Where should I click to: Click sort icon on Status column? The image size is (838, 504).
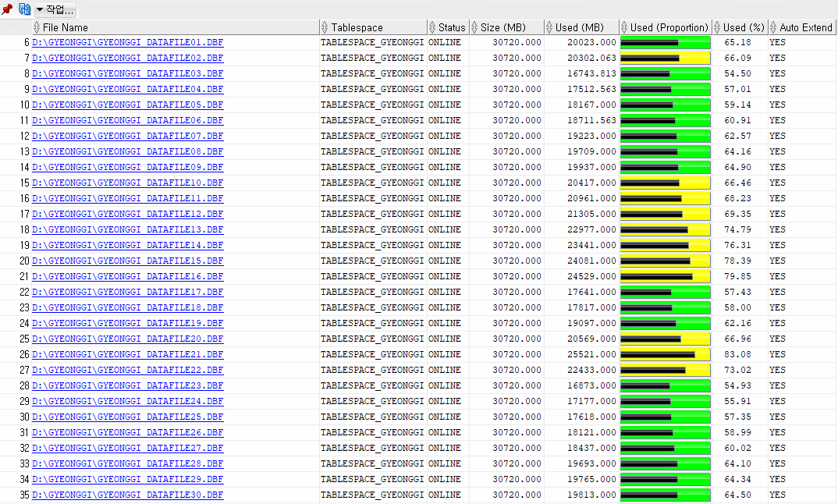coord(432,27)
